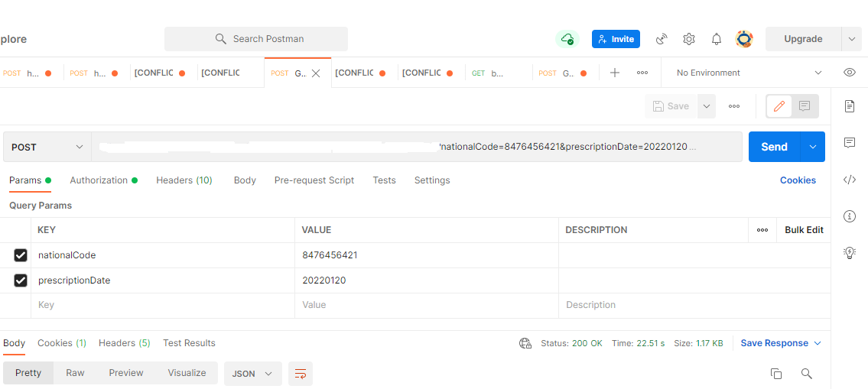Click the environment quick look eye icon
Viewport: 868px width, 389px height.
[x=850, y=73]
